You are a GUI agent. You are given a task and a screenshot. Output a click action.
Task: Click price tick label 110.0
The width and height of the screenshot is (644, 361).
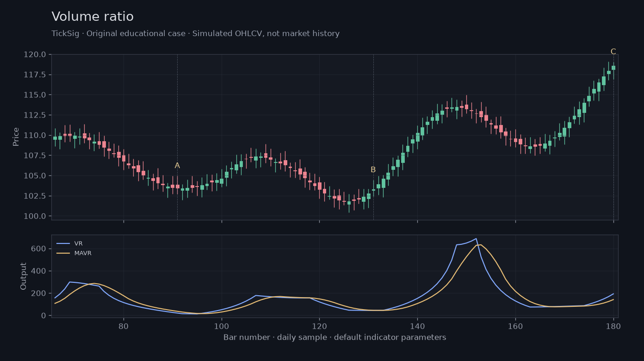tap(35, 135)
